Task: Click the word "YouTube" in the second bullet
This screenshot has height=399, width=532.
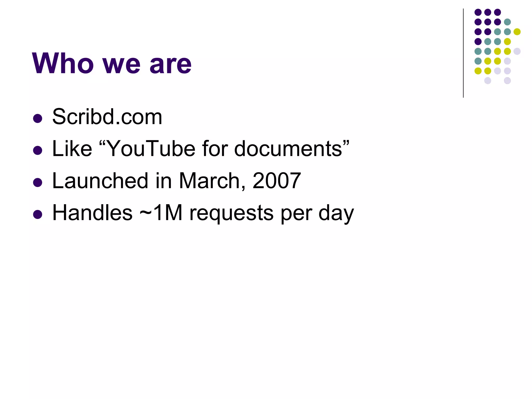Action: (151, 149)
